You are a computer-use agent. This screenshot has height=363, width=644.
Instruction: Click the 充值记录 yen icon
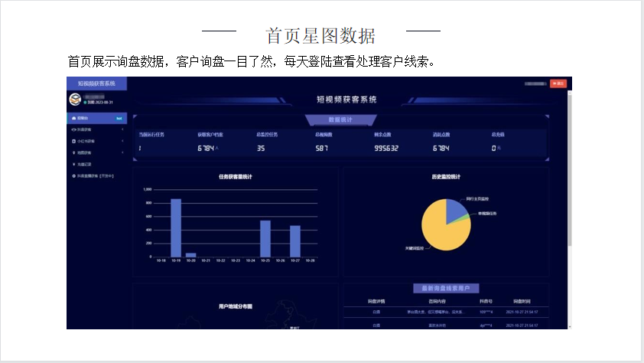coord(74,164)
